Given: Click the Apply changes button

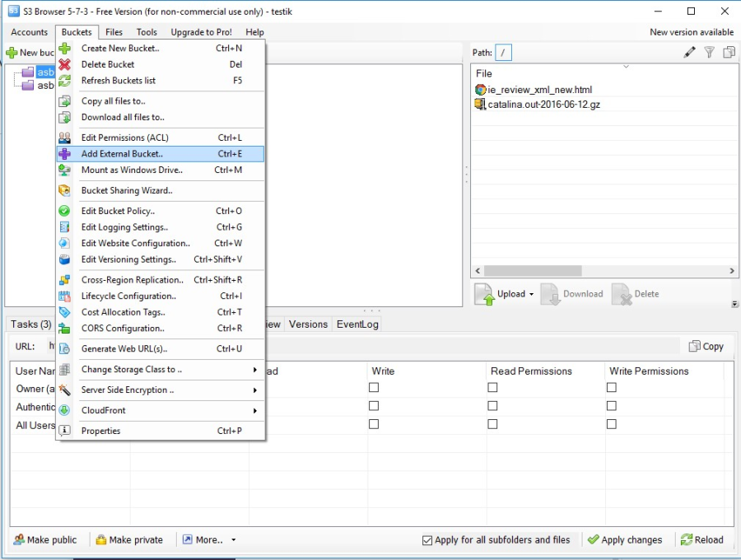Looking at the screenshot, I should pyautogui.click(x=625, y=539).
